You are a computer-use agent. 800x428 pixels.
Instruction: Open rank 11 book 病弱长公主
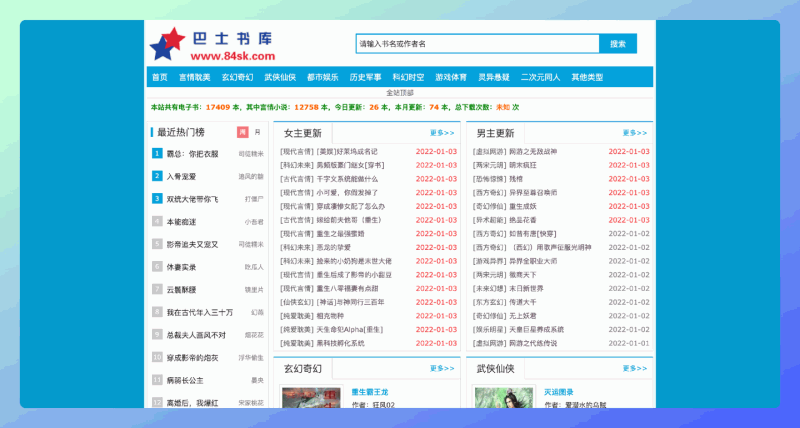185,380
